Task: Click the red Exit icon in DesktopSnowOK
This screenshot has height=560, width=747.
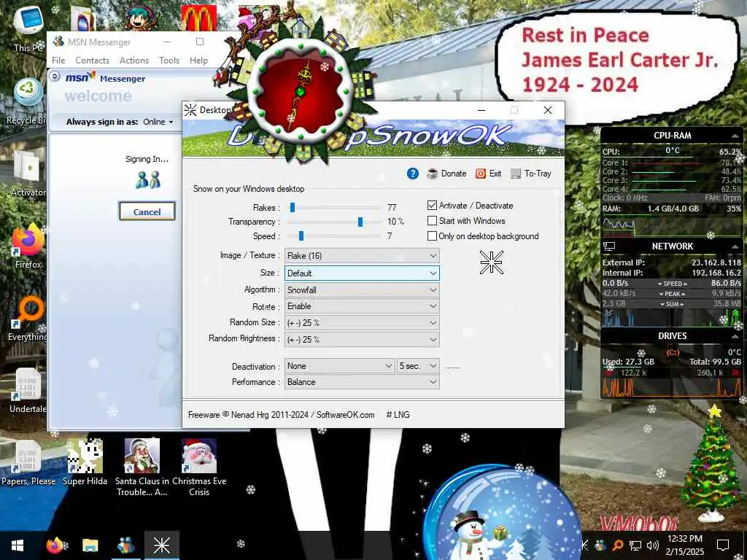Action: 480,174
